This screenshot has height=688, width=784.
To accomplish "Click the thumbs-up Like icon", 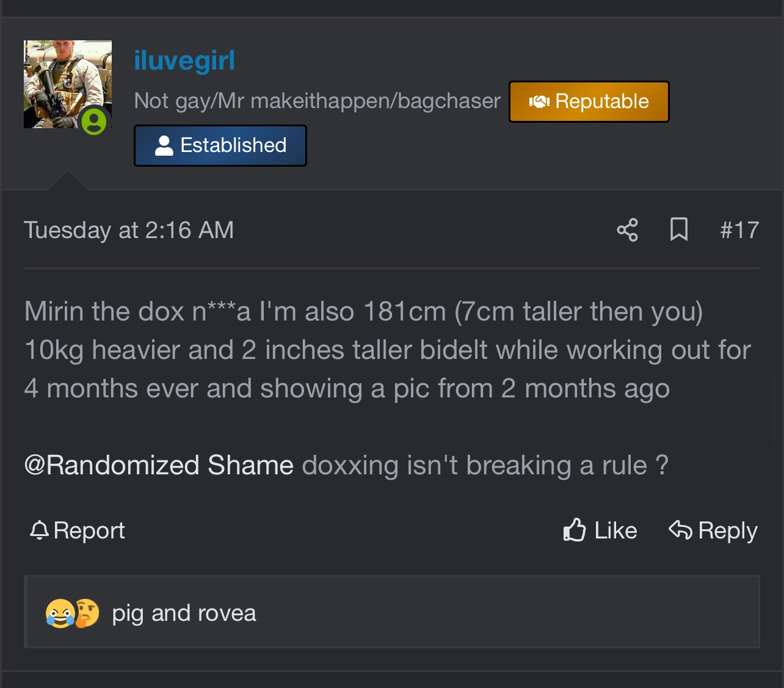I will (x=574, y=530).
